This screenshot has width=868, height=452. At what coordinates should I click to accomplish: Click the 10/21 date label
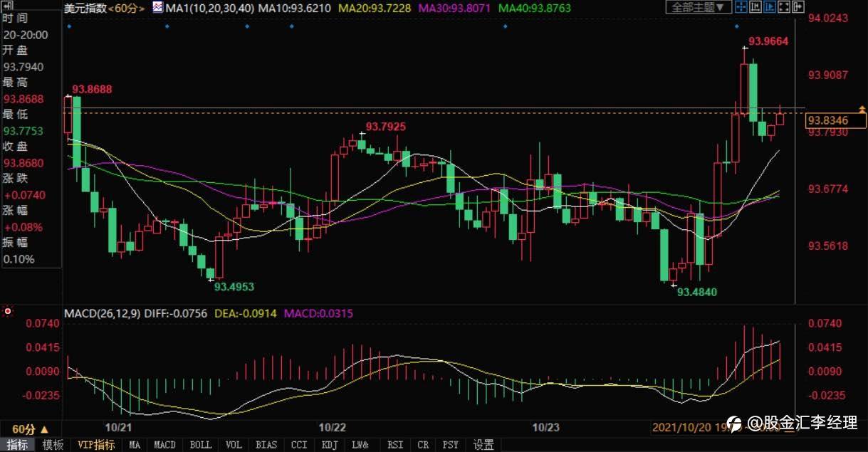pos(119,427)
